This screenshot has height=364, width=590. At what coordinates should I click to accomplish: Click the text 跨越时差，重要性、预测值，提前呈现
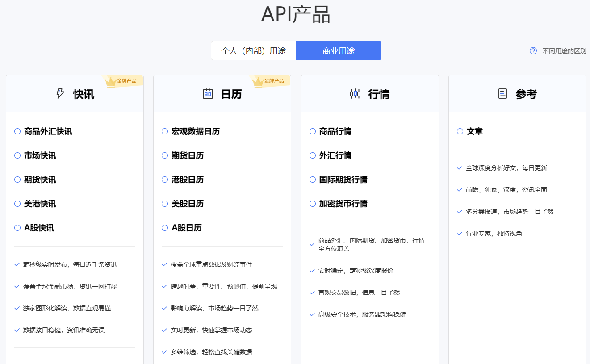click(x=224, y=286)
